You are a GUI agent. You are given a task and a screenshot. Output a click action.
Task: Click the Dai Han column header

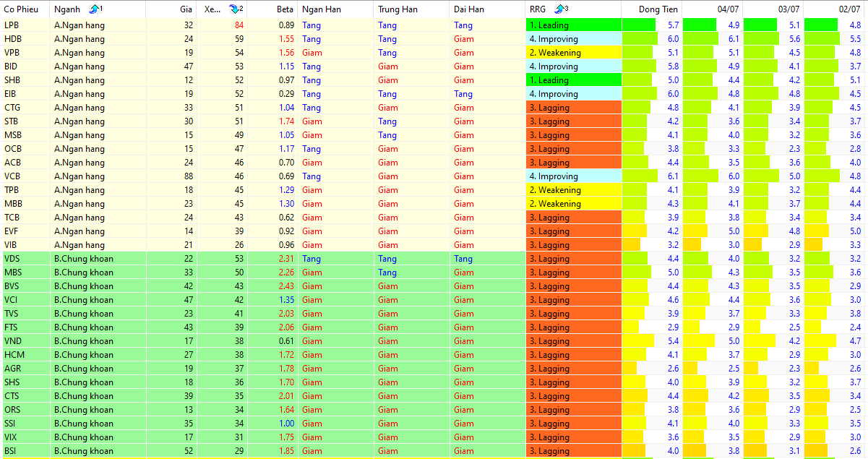(487, 9)
